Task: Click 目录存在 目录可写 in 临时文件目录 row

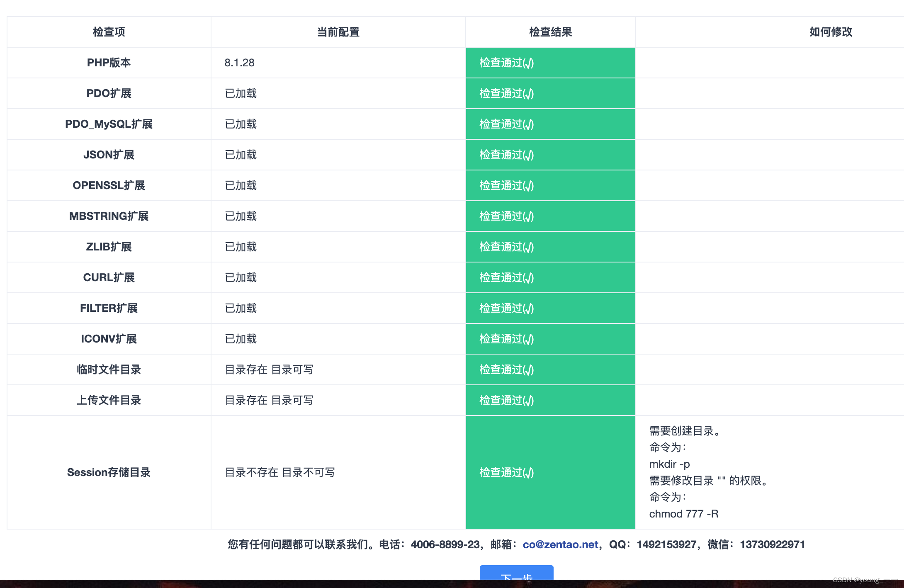Action: pyautogui.click(x=269, y=369)
